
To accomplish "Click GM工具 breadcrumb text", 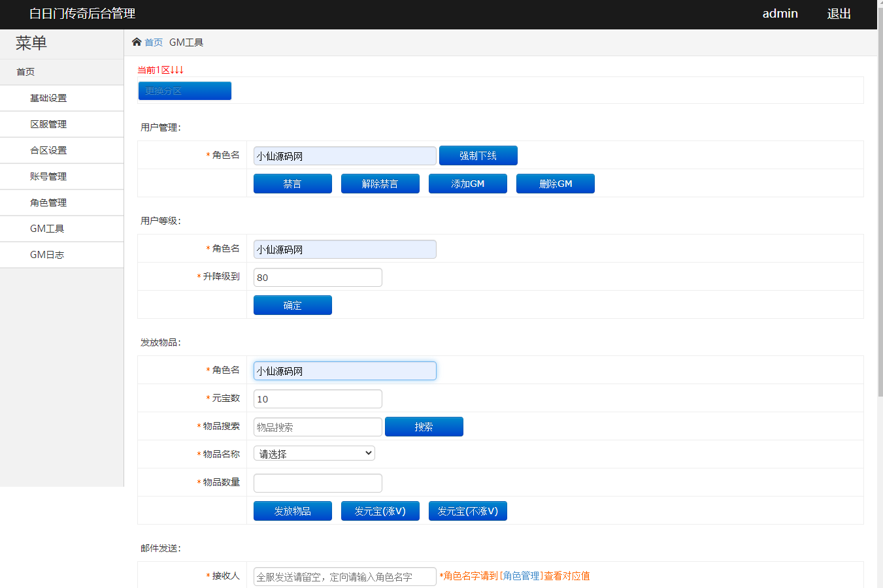I will pos(186,42).
